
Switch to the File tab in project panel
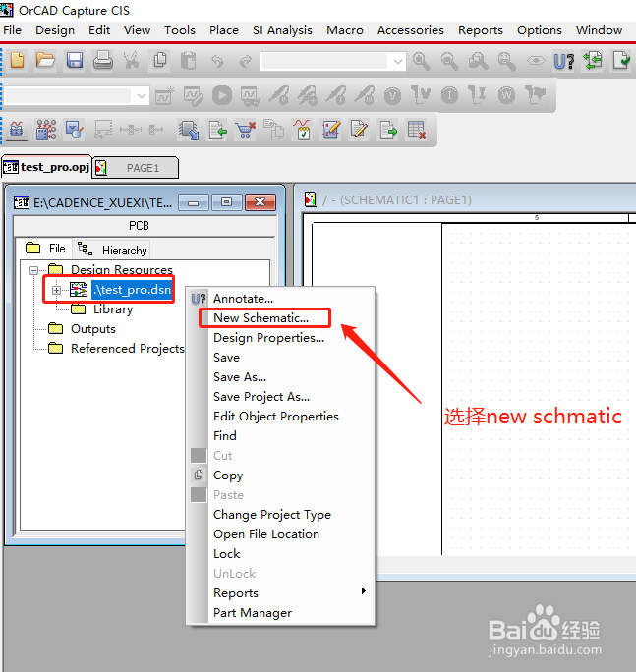[45, 249]
